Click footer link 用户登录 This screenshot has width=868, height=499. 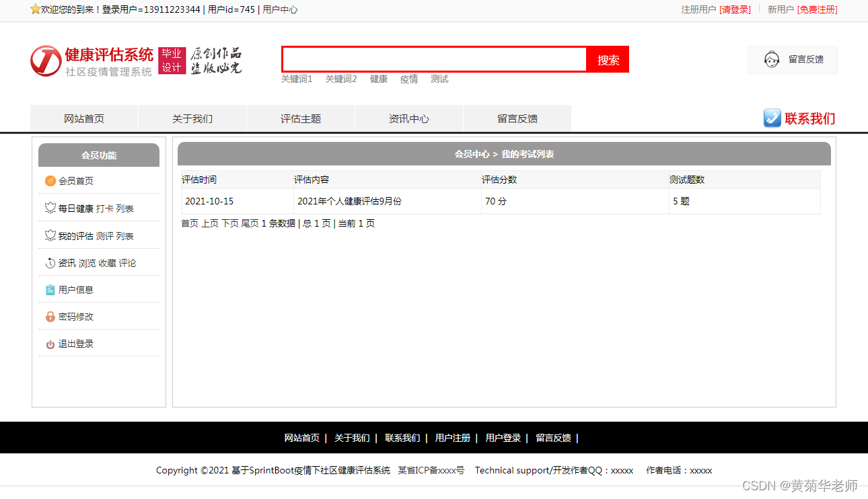pos(503,438)
